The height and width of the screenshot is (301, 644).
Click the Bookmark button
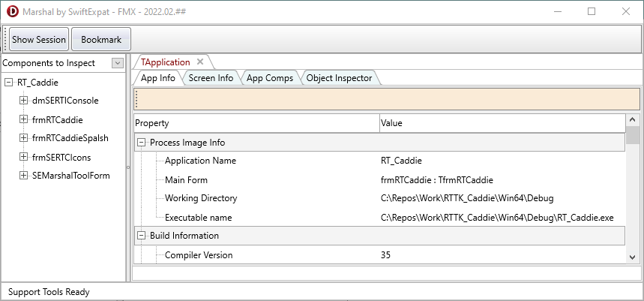(x=101, y=39)
